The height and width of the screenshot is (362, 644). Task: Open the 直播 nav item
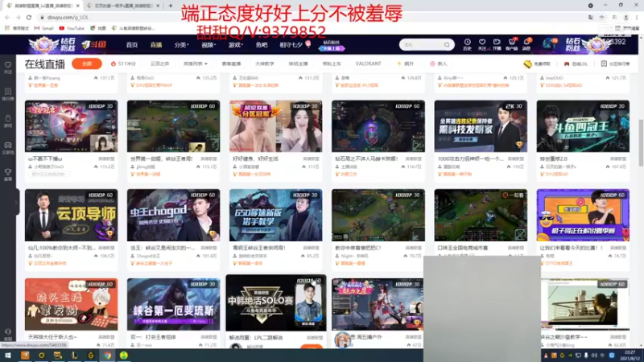click(x=156, y=45)
